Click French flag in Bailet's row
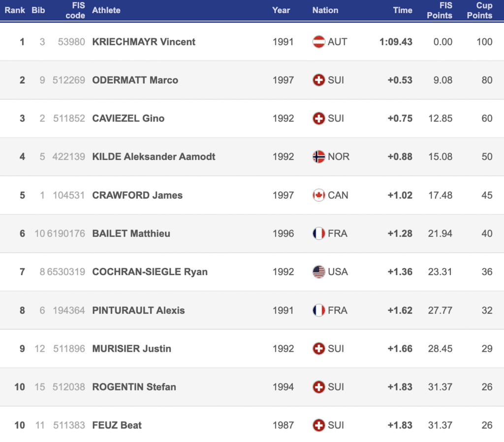 [x=319, y=234]
